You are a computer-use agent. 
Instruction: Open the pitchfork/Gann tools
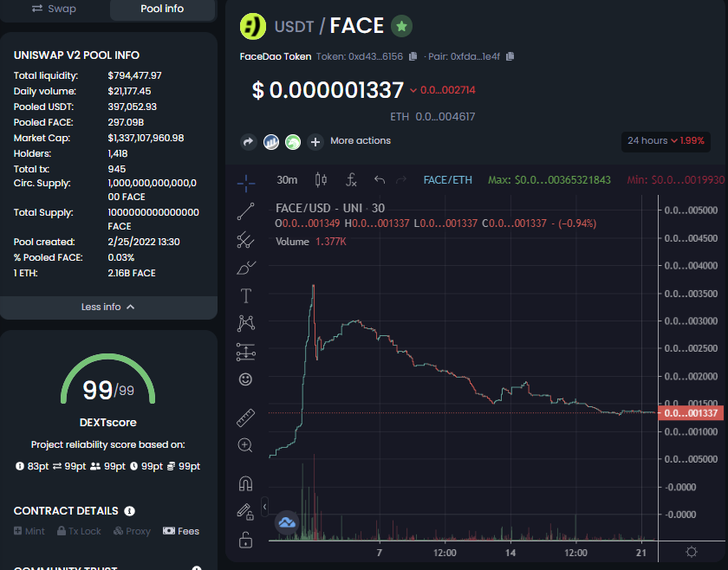[245, 240]
